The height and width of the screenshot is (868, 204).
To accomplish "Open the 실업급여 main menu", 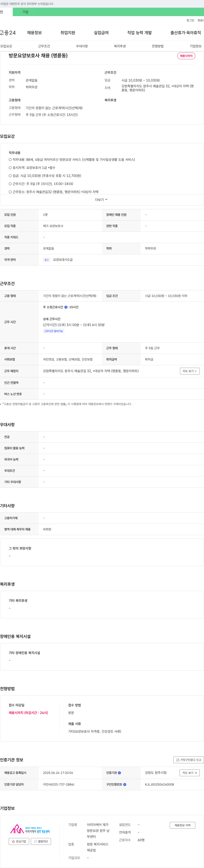I will pyautogui.click(x=101, y=33).
